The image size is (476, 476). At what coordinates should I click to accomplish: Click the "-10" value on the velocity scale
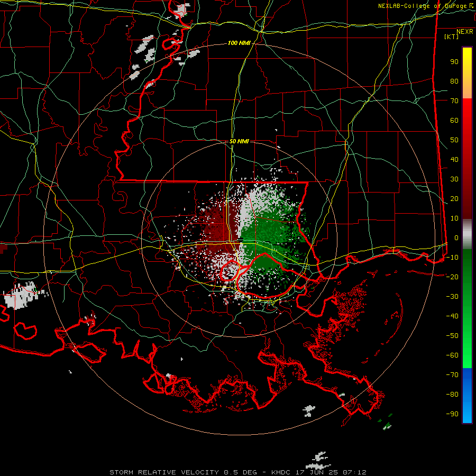[452, 258]
